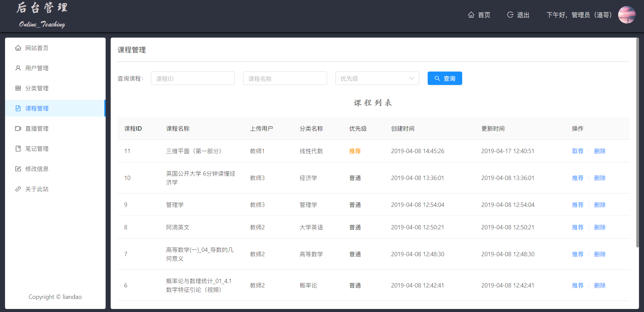Delete course 10 英国公开大学

click(x=600, y=178)
